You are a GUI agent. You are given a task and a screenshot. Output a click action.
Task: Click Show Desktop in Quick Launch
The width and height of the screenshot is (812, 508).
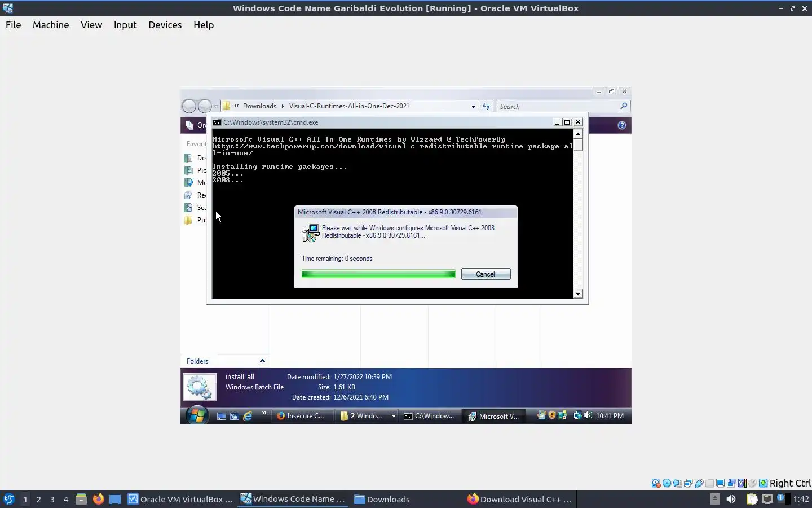coord(222,416)
